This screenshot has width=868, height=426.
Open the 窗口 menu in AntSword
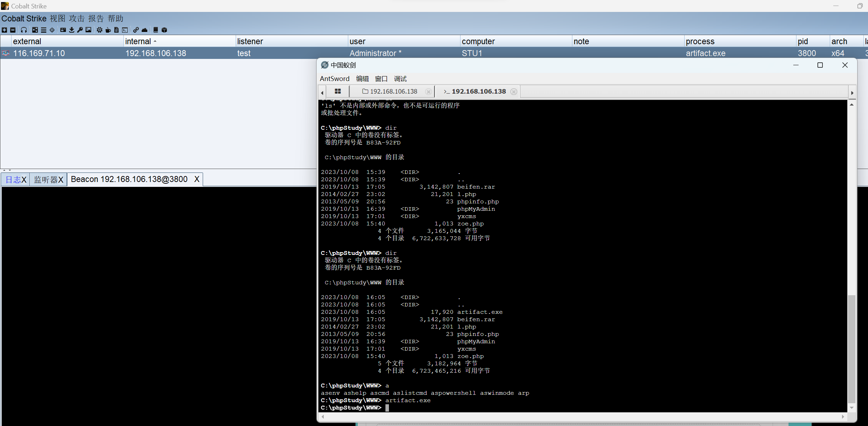pyautogui.click(x=381, y=79)
